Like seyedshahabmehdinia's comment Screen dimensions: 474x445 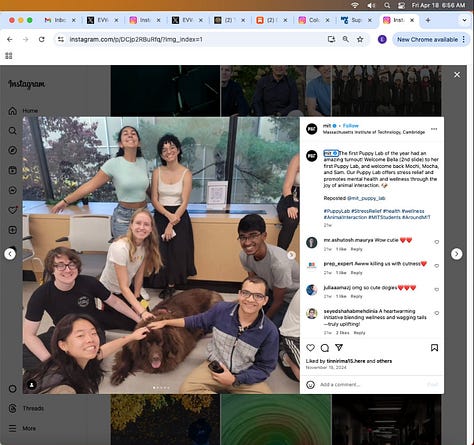click(436, 313)
